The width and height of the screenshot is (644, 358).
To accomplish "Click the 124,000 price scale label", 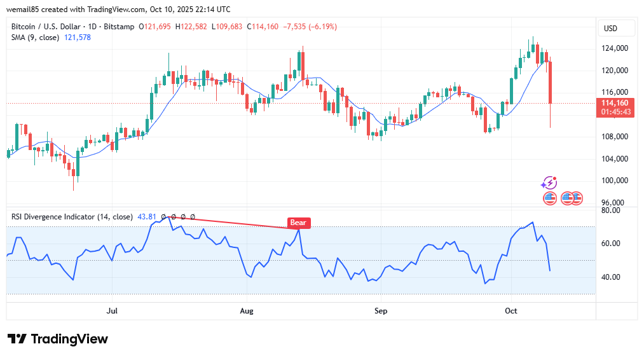I will point(615,48).
